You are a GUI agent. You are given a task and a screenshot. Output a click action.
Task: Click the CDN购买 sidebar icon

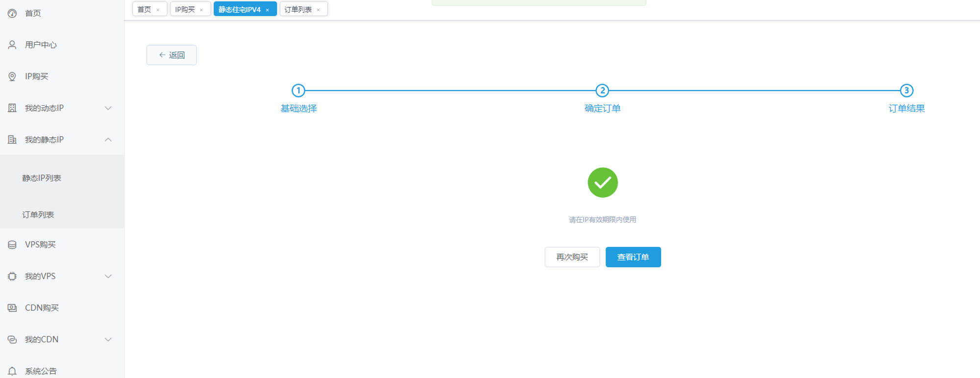pos(12,308)
